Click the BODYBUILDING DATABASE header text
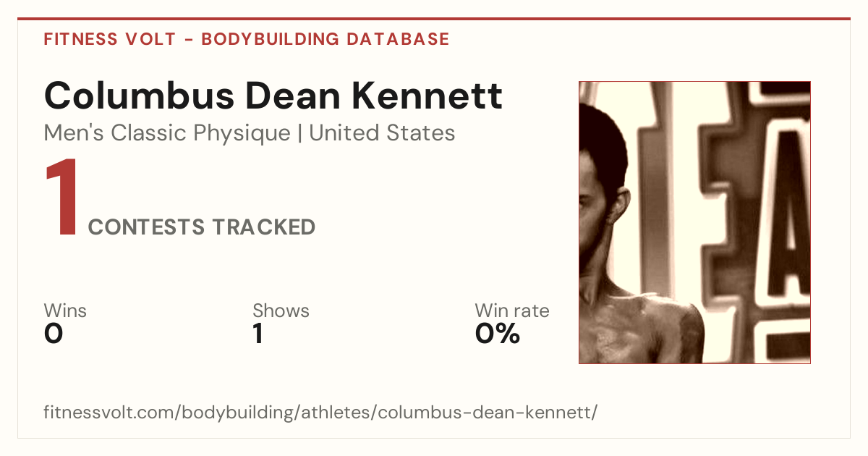The image size is (868, 456). (x=325, y=39)
